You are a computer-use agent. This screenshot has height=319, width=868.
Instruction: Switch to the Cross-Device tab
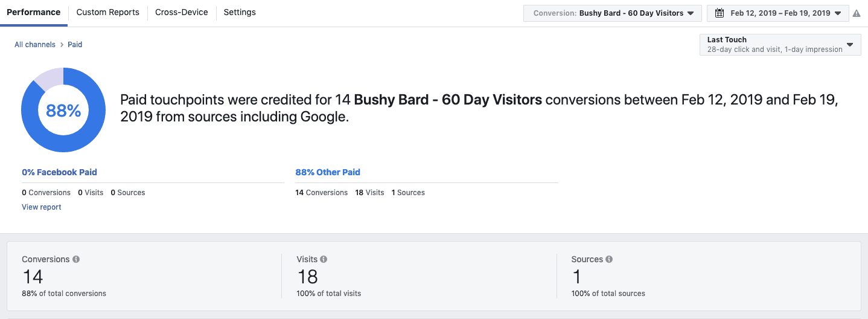(182, 13)
